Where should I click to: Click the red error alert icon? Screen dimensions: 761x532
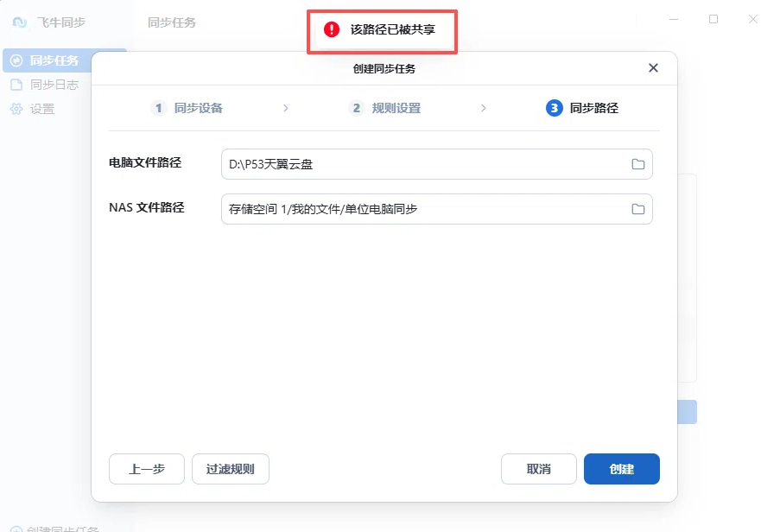pos(332,29)
